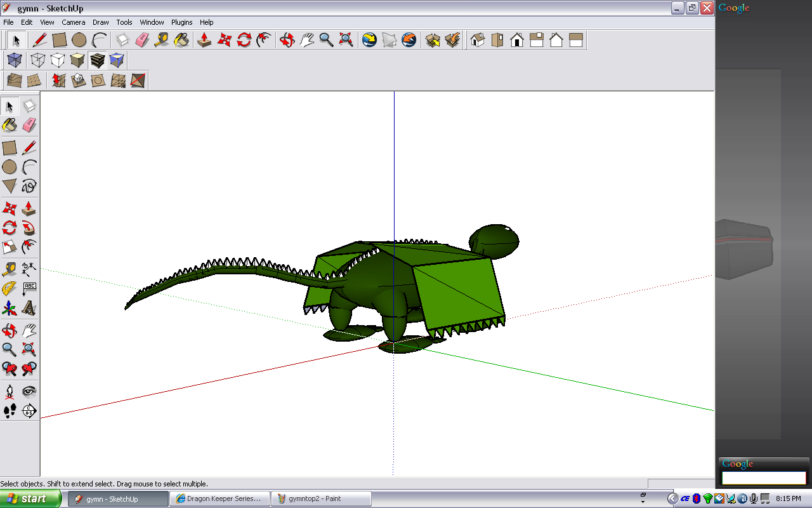Pick the Tape Measure tool in top toolbar
Screen dimensions: 812x508
[x=162, y=40]
